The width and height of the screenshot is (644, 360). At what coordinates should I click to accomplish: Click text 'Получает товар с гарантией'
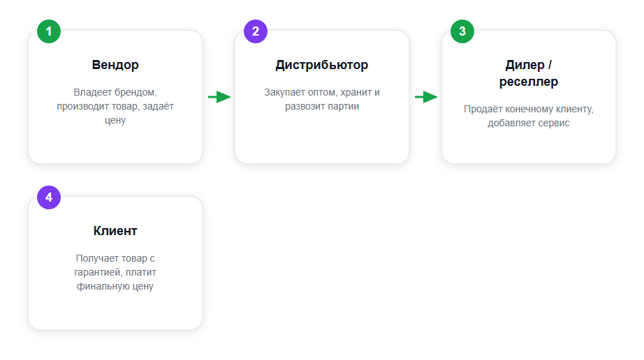pos(115,265)
